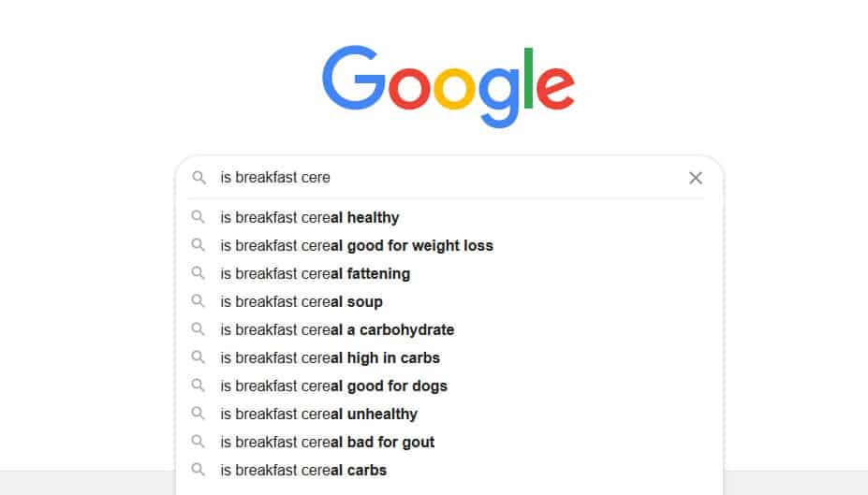Choose 'is breakfast cereal a carbohydrate' suggestion
Image resolution: width=868 pixels, height=495 pixels.
(x=449, y=329)
